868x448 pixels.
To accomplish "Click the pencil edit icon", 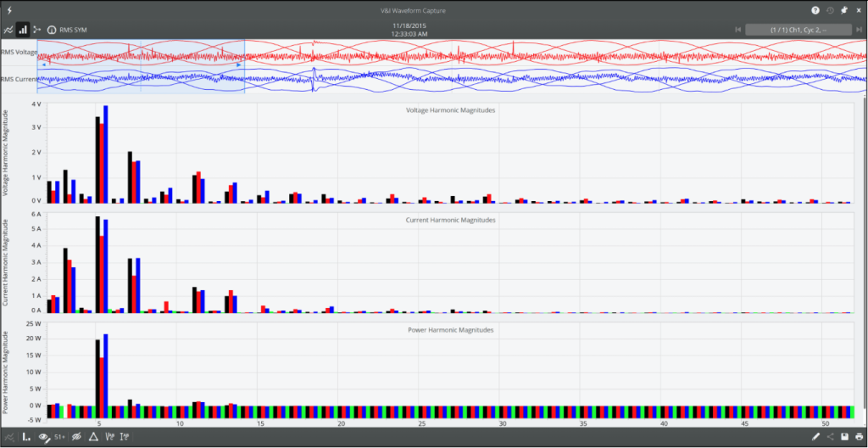I will [x=815, y=437].
